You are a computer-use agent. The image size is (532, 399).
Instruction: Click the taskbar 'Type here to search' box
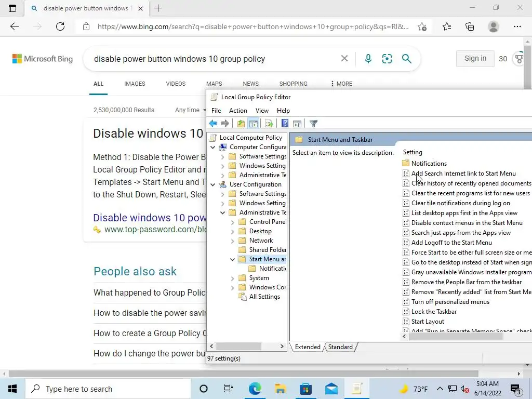click(108, 389)
